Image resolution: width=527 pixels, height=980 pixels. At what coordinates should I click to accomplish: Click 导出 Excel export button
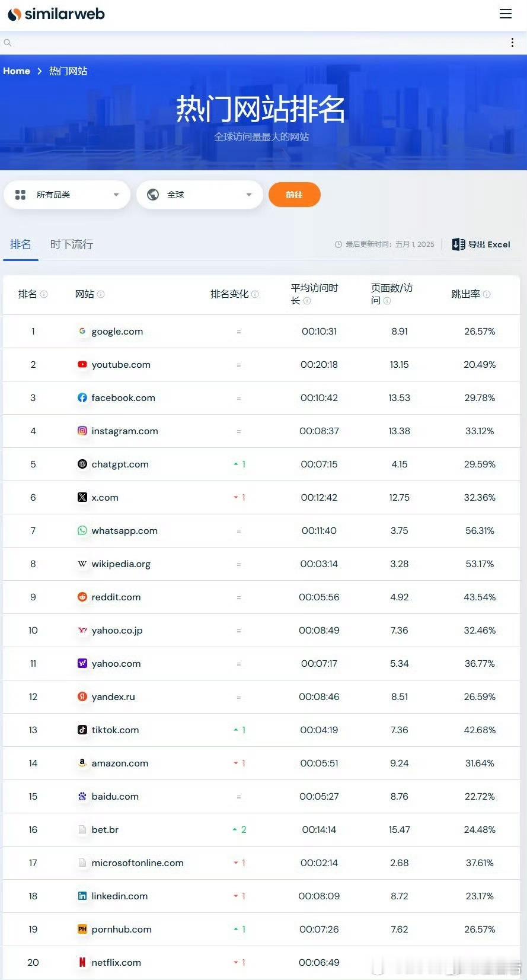[481, 244]
